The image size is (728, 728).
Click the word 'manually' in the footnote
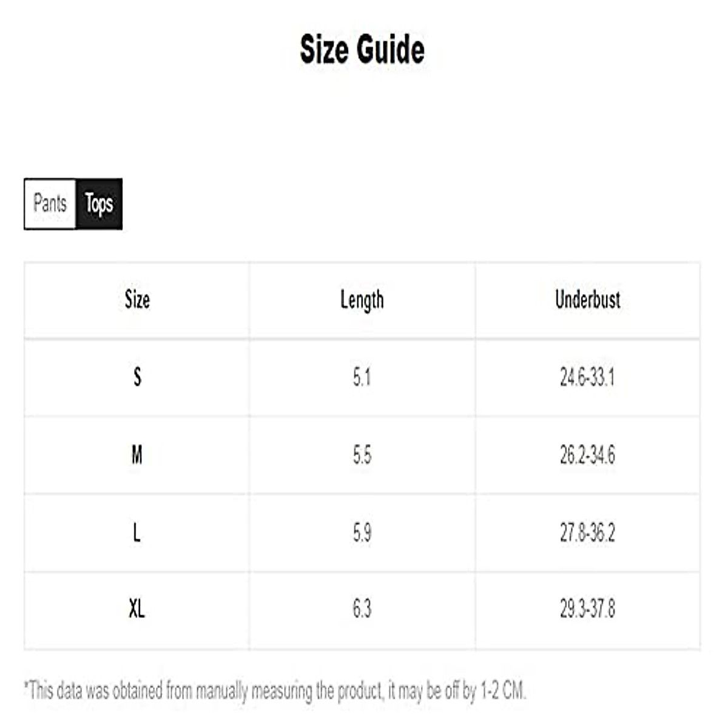[x=221, y=691]
